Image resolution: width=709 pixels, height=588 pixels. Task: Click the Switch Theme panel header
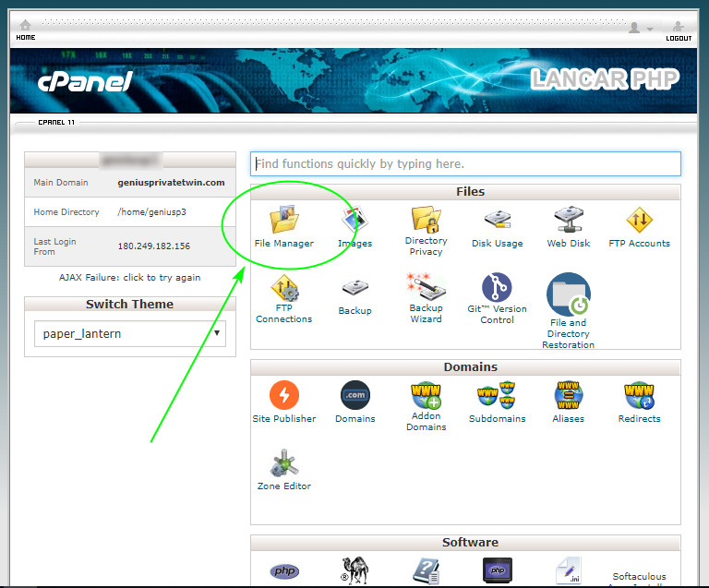pos(130,305)
